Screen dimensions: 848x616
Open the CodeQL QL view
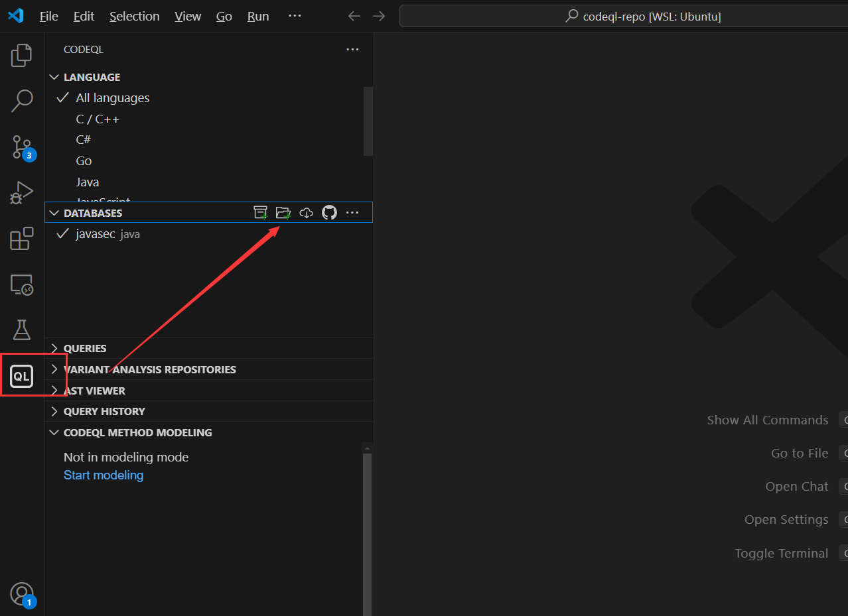[22, 376]
